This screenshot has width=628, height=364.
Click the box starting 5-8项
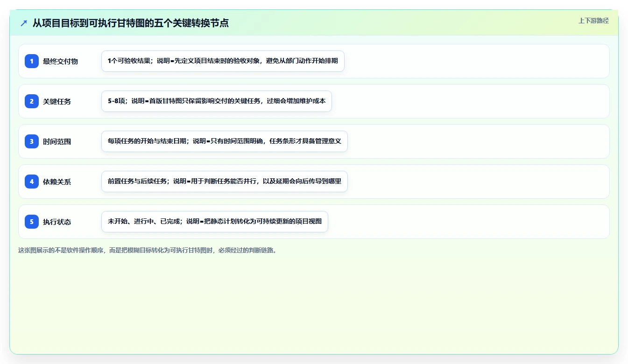click(217, 101)
